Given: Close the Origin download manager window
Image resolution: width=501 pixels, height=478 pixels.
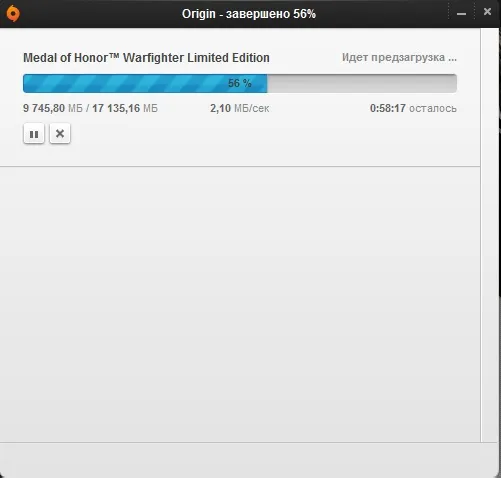Looking at the screenshot, I should [487, 12].
